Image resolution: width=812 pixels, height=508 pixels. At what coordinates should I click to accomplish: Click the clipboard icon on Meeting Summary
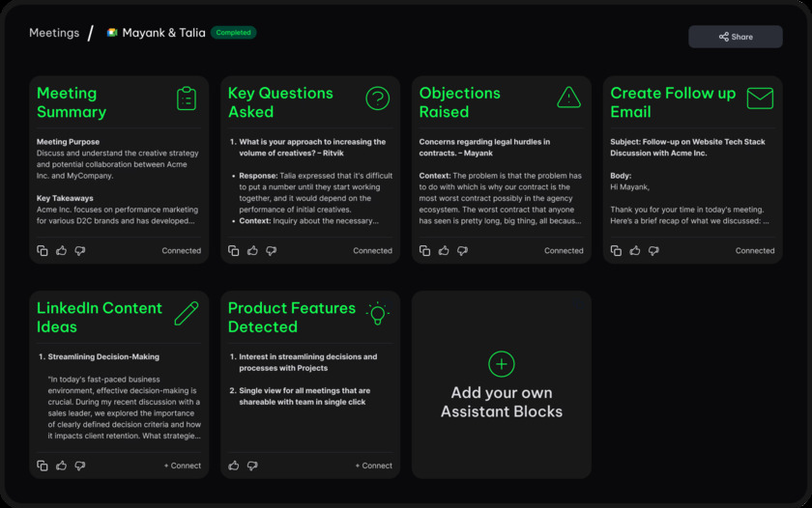pos(187,99)
